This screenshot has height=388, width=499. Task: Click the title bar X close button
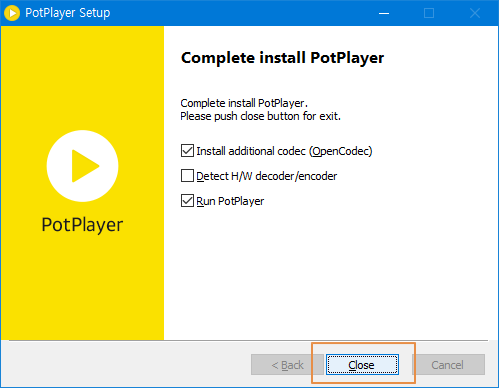tap(475, 13)
